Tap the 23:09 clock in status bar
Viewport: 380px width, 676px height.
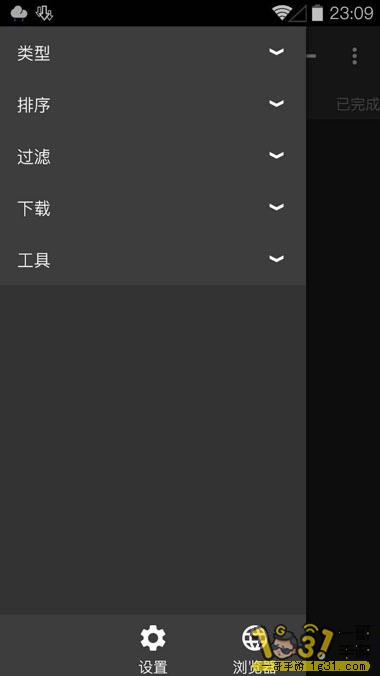pos(352,13)
